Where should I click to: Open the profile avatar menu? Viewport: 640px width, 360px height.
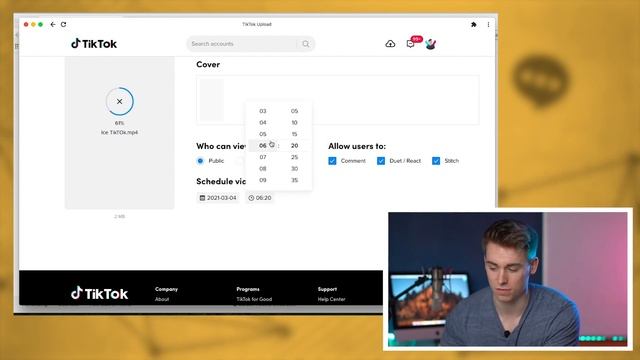431,44
